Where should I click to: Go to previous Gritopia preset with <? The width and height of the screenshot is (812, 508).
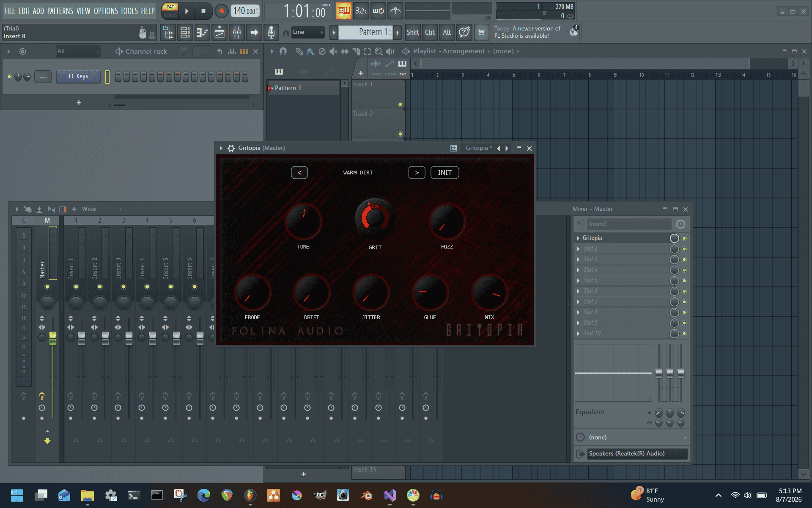(x=299, y=173)
